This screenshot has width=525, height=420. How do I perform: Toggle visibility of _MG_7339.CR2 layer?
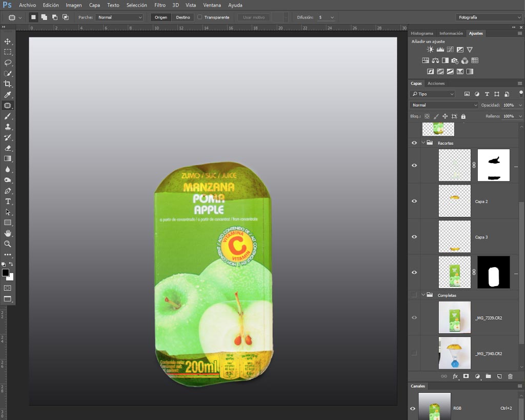tap(414, 317)
